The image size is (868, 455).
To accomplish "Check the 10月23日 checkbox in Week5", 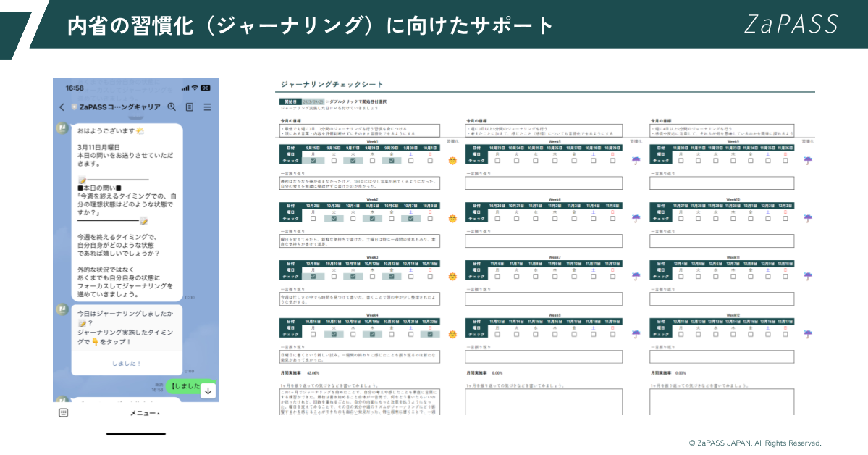I will pyautogui.click(x=497, y=161).
